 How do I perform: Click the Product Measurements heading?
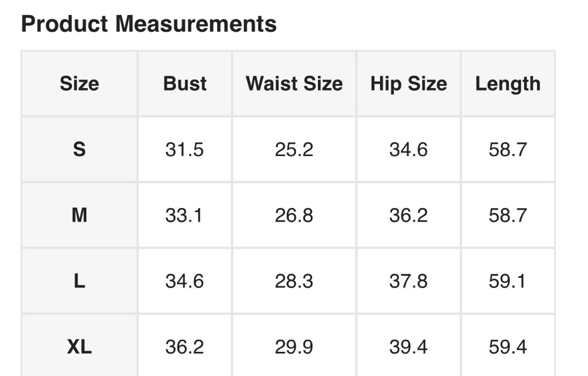149,24
